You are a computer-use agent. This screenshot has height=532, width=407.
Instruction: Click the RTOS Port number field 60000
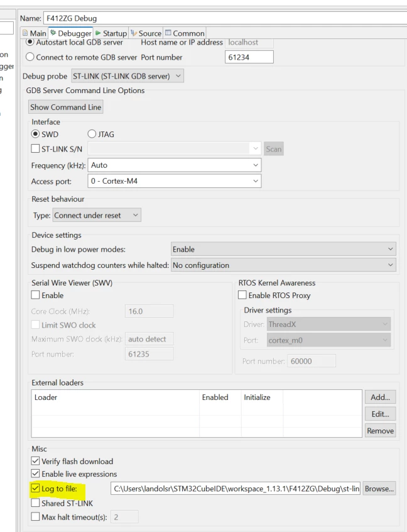[x=312, y=361]
